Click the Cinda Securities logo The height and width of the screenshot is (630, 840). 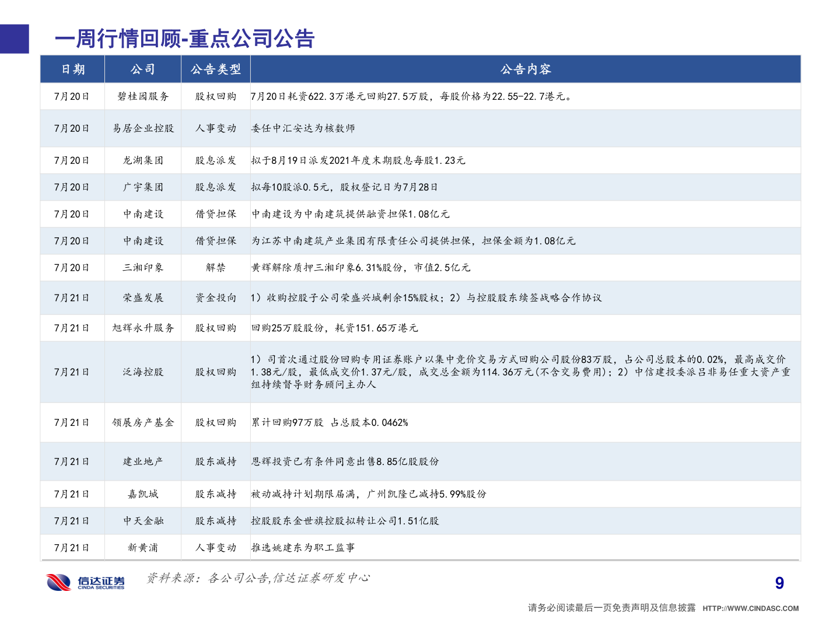83,581
